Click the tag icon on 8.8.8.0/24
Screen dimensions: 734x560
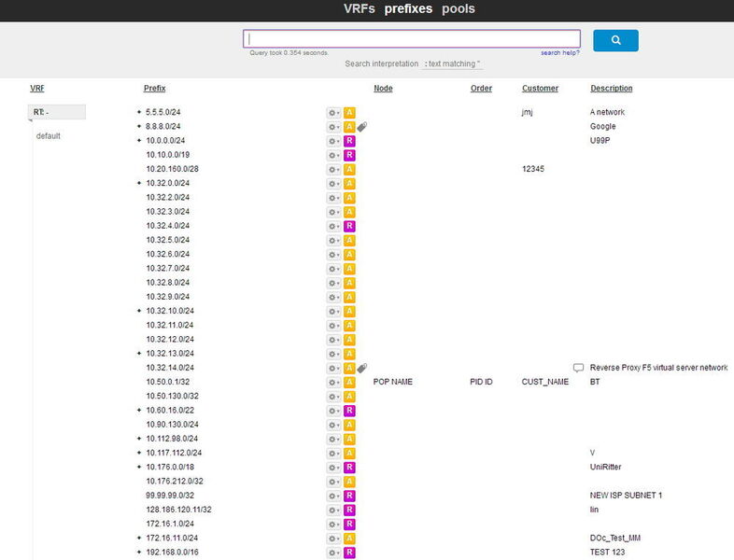(361, 127)
